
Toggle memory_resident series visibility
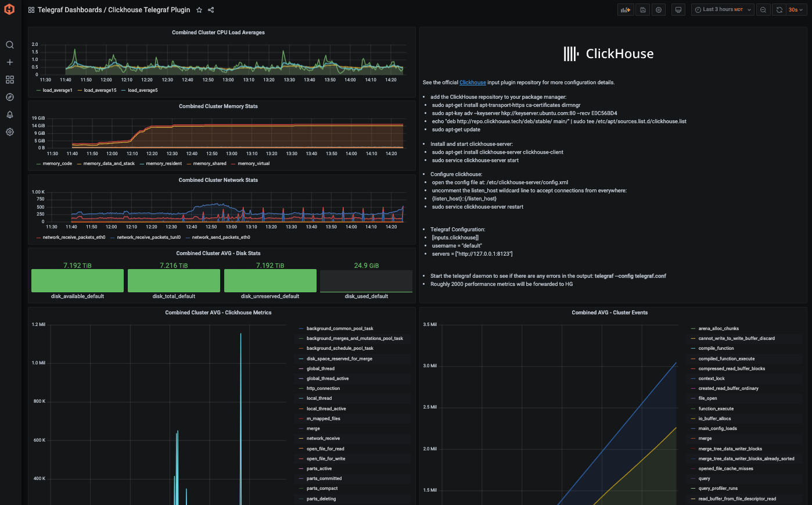(164, 163)
